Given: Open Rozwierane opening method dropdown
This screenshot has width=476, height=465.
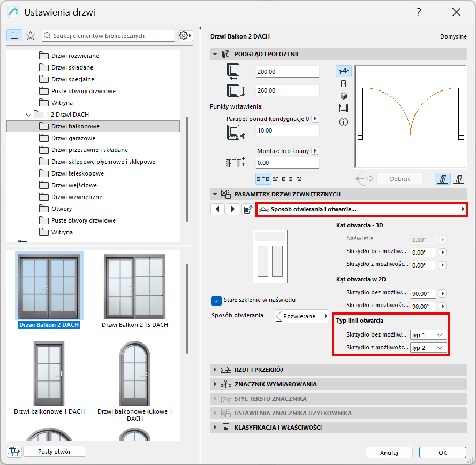Looking at the screenshot, I should tap(302, 316).
